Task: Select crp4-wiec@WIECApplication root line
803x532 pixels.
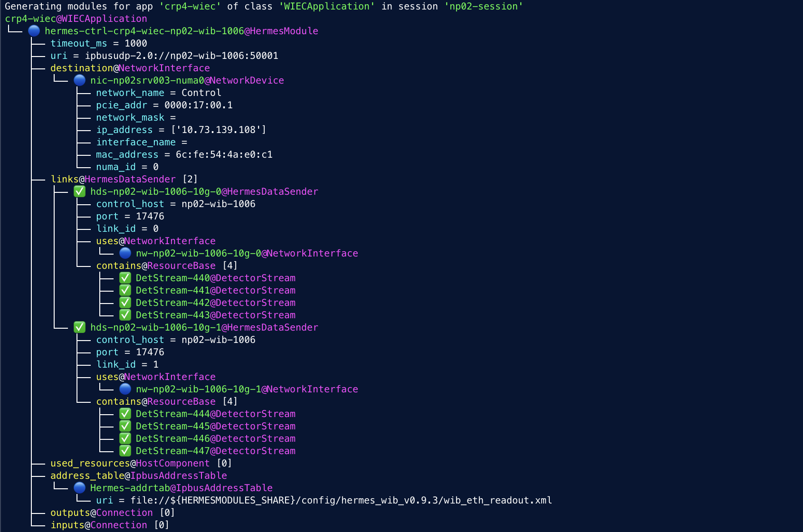Action: click(76, 19)
